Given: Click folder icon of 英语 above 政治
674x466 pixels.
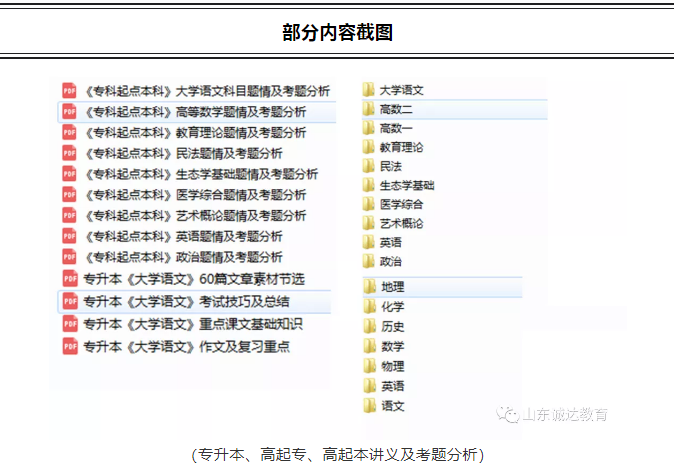Looking at the screenshot, I should click(368, 242).
